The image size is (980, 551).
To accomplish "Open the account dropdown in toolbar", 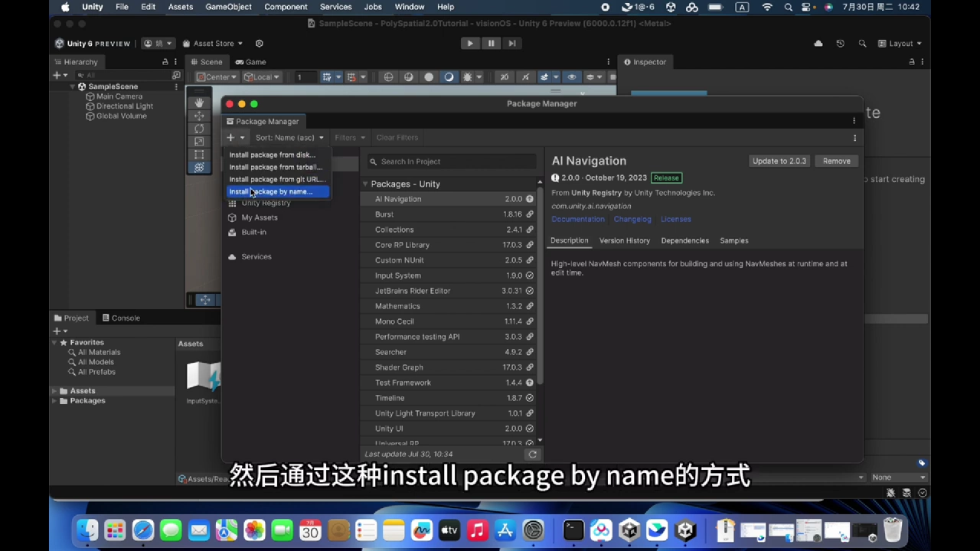I will [158, 44].
